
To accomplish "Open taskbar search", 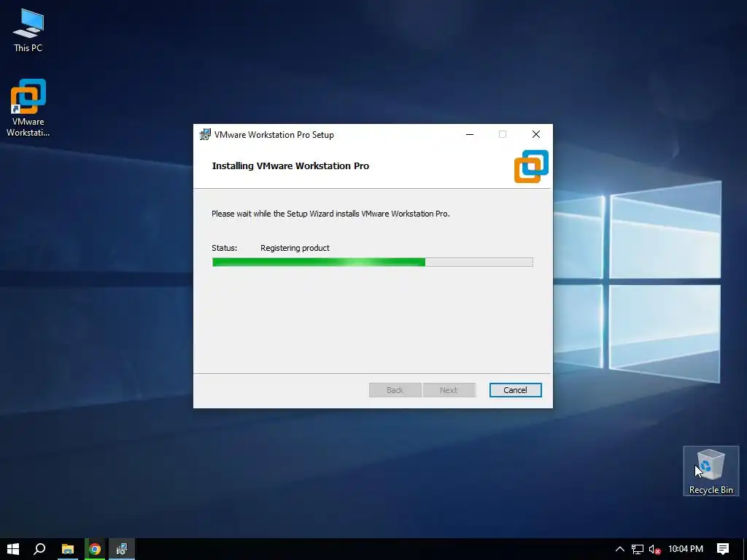I will [39, 549].
